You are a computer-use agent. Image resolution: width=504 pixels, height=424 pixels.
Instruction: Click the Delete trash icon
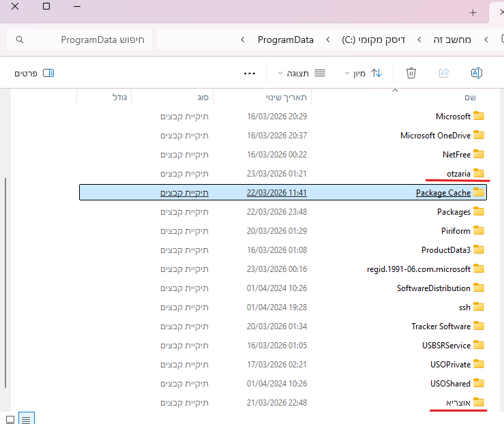[411, 73]
